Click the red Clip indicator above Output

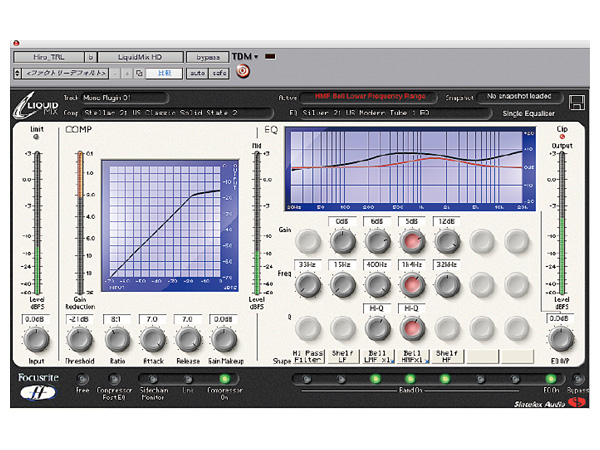[562, 137]
